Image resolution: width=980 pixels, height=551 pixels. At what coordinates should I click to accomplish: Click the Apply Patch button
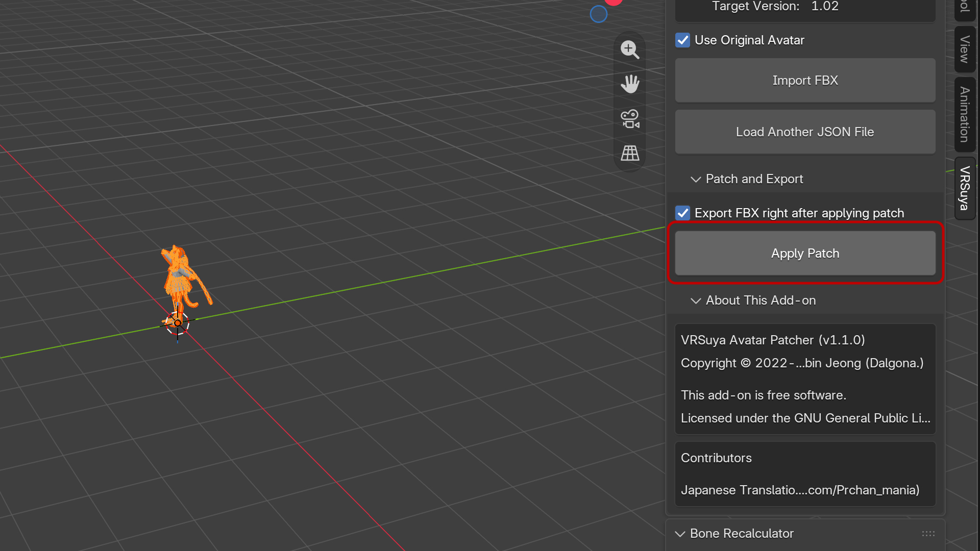coord(805,254)
